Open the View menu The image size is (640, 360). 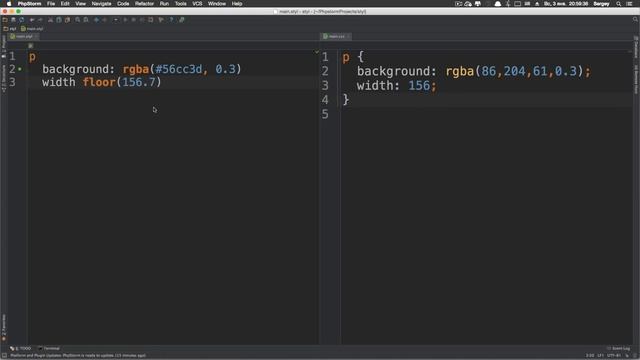tap(80, 4)
